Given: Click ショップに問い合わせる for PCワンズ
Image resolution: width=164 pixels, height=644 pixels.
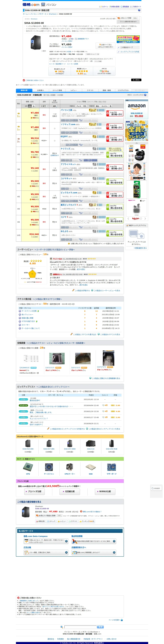Looking at the screenshot, I should tap(115, 155).
